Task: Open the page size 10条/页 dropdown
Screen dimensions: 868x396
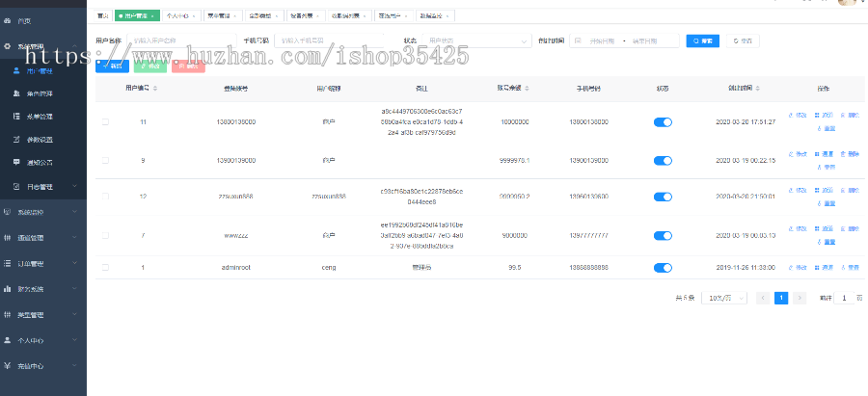Action: [722, 299]
